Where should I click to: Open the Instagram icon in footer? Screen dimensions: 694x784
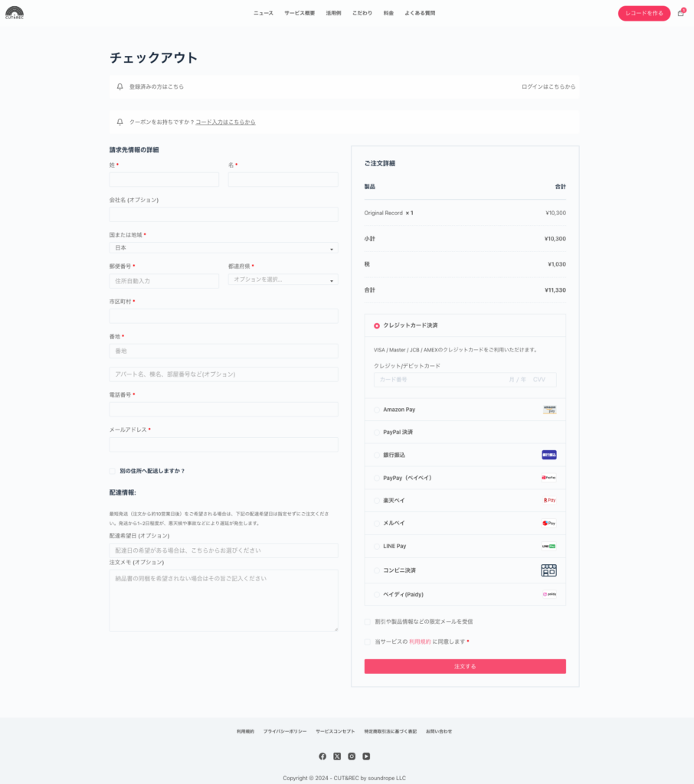(x=352, y=756)
